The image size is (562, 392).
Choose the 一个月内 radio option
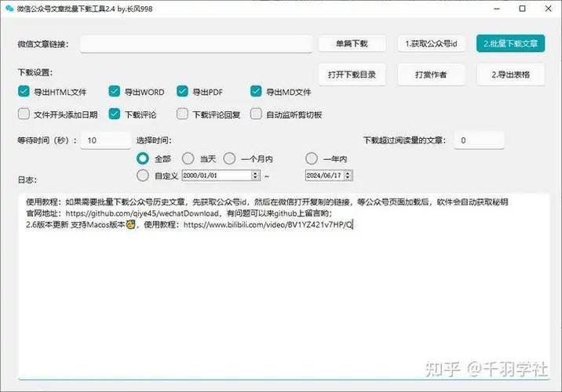229,158
